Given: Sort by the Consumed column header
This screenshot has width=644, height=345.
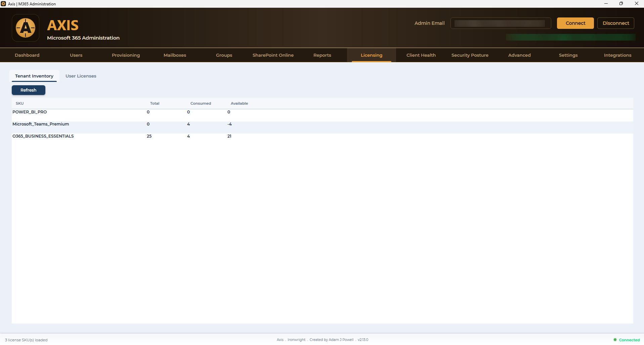Looking at the screenshot, I should (x=201, y=103).
